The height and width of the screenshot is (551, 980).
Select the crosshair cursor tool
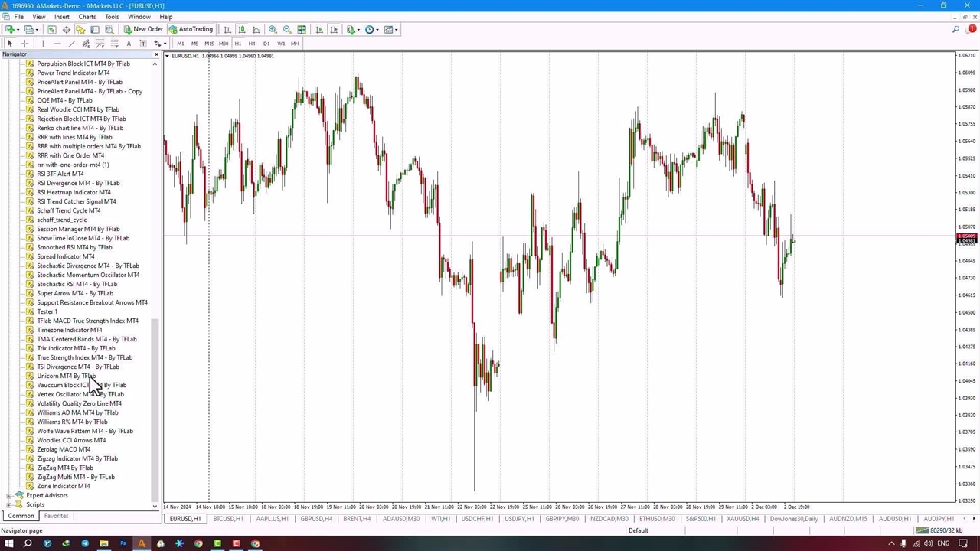pos(24,44)
